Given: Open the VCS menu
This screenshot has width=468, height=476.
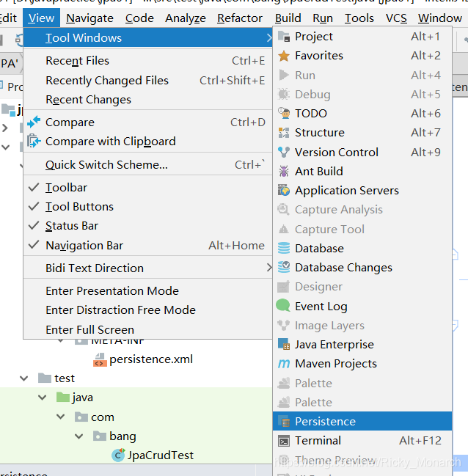Looking at the screenshot, I should tap(396, 18).
